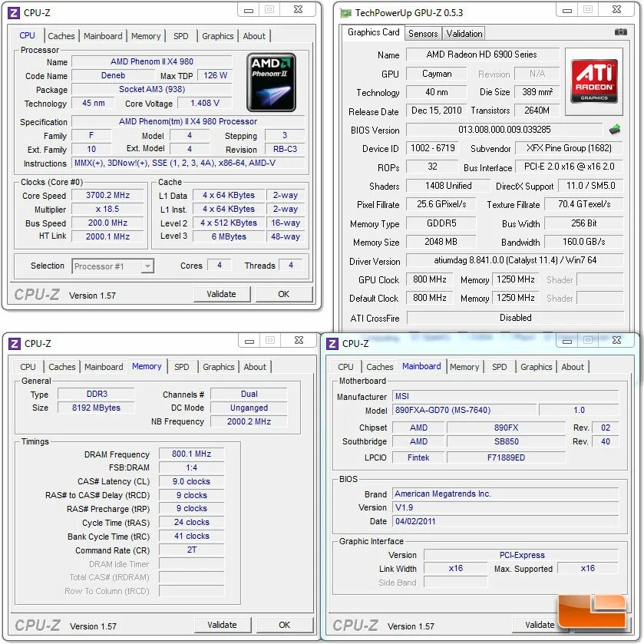Click the Bandwidth 160.0 GB/s value
The width and height of the screenshot is (644, 644).
(x=583, y=242)
